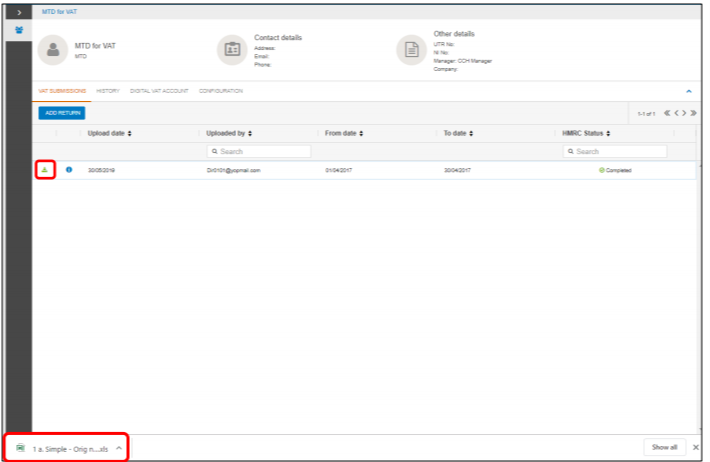Open the Digital VAT Account tab

pyautogui.click(x=159, y=91)
